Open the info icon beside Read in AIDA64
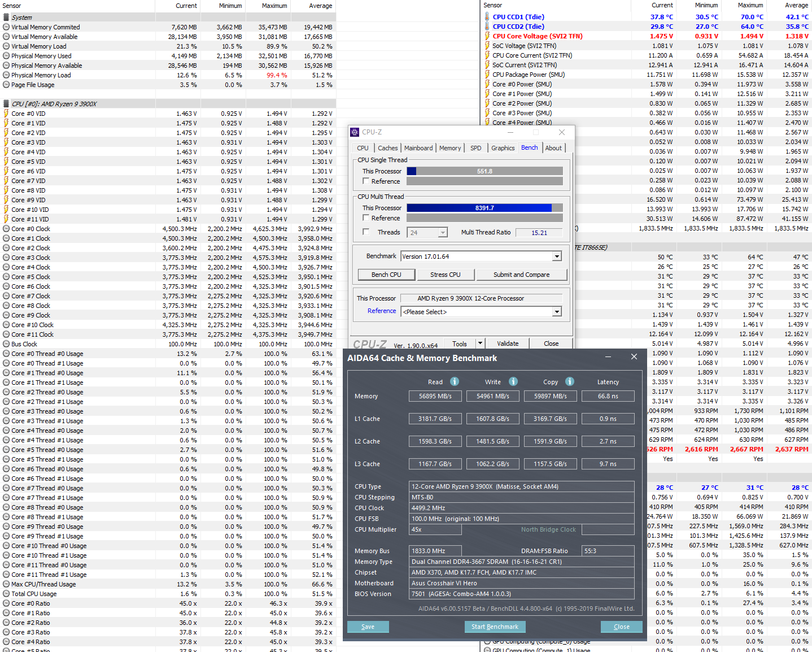 click(x=455, y=381)
